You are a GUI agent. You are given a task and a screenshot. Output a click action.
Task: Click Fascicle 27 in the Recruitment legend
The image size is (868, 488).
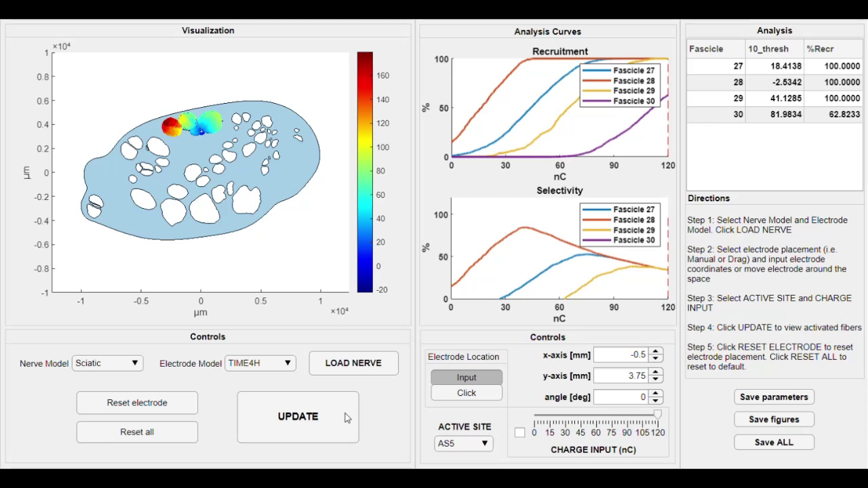click(x=634, y=70)
